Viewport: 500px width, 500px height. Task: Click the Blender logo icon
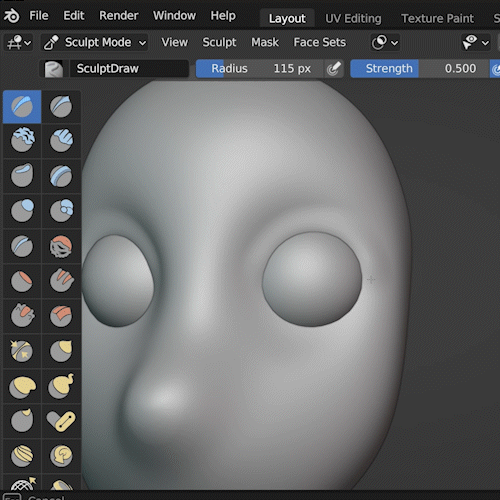(12, 16)
